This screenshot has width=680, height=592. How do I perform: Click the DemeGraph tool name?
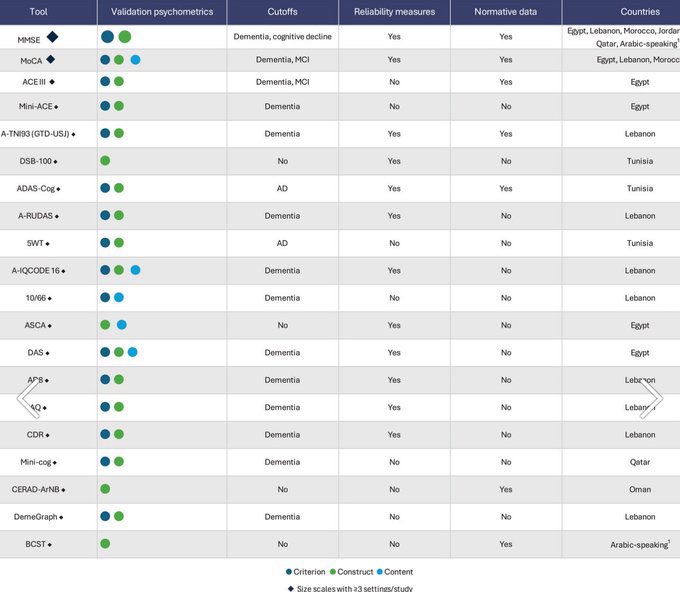(36, 517)
